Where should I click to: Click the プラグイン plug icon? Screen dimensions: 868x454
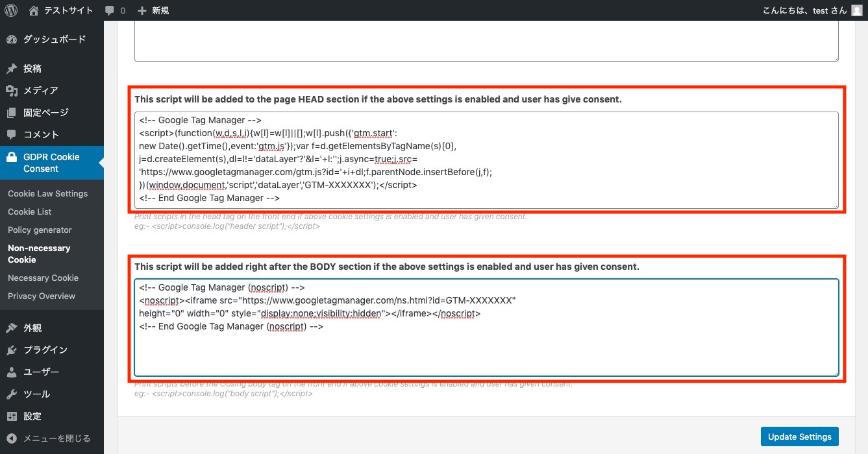(12, 350)
